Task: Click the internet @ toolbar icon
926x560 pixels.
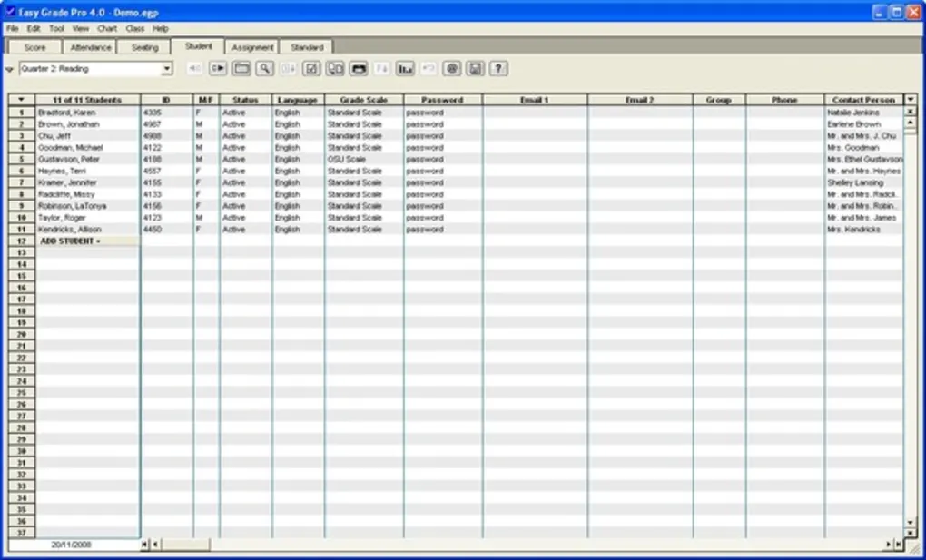Action: [x=451, y=69]
